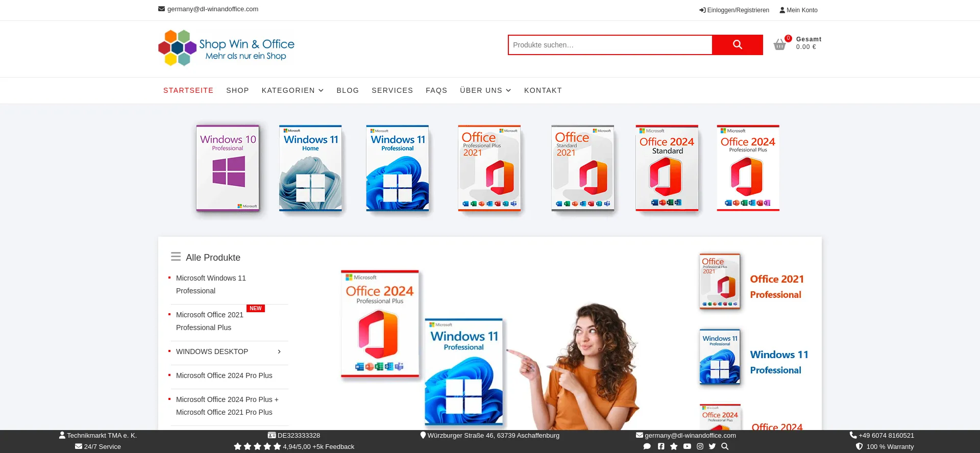Click Office 2021 small box image in right column

720,281
